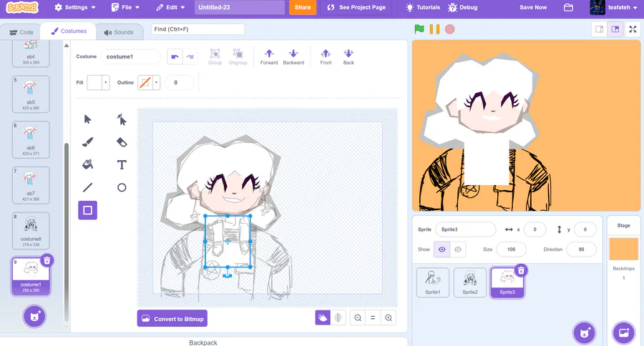Screen dimensions: 644x346
Task: Select Sprite1 in the sprite list
Action: tap(432, 282)
